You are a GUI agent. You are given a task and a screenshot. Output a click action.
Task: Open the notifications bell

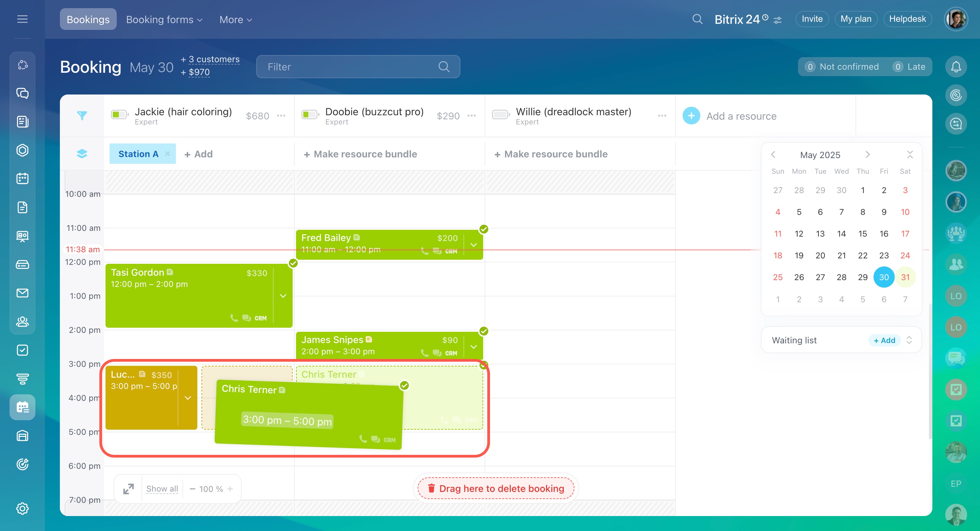click(955, 67)
